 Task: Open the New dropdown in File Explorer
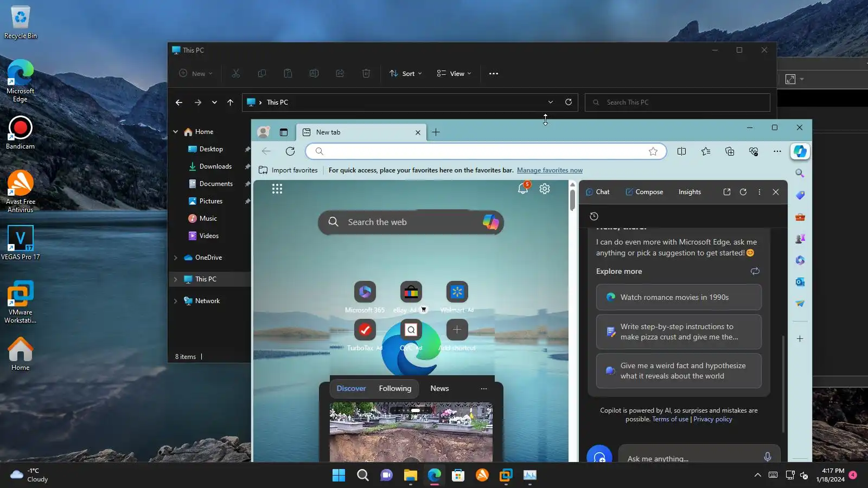(196, 74)
